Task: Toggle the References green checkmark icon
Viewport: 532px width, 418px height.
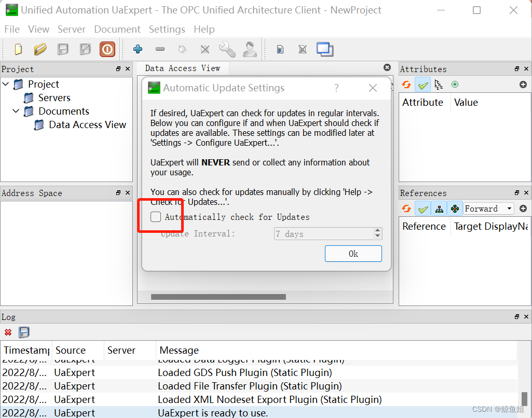Action: 423,209
